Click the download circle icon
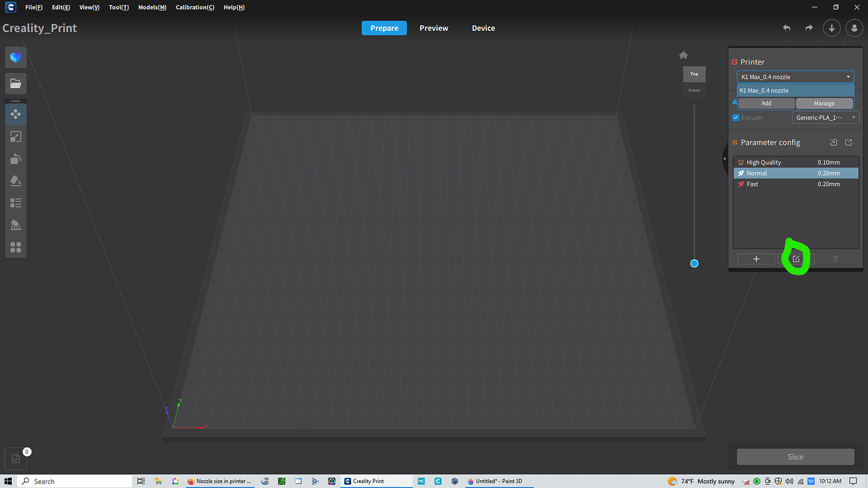 pos(832,28)
